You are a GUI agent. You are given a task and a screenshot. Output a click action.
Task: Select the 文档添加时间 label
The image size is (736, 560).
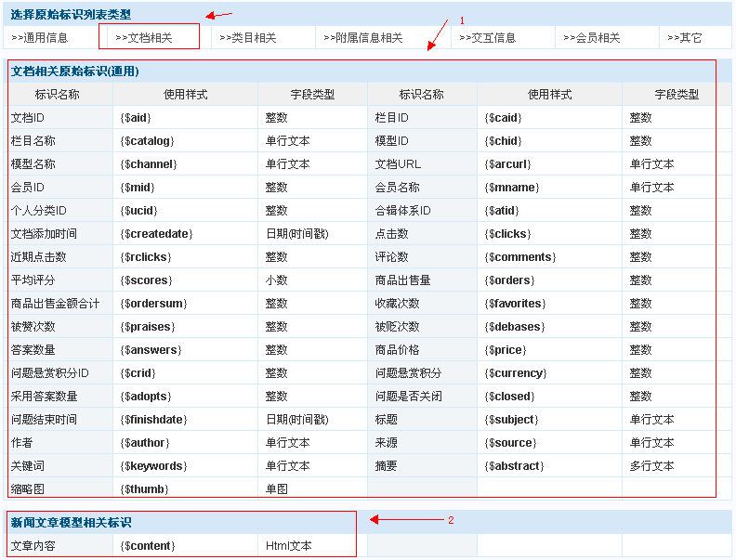click(44, 234)
